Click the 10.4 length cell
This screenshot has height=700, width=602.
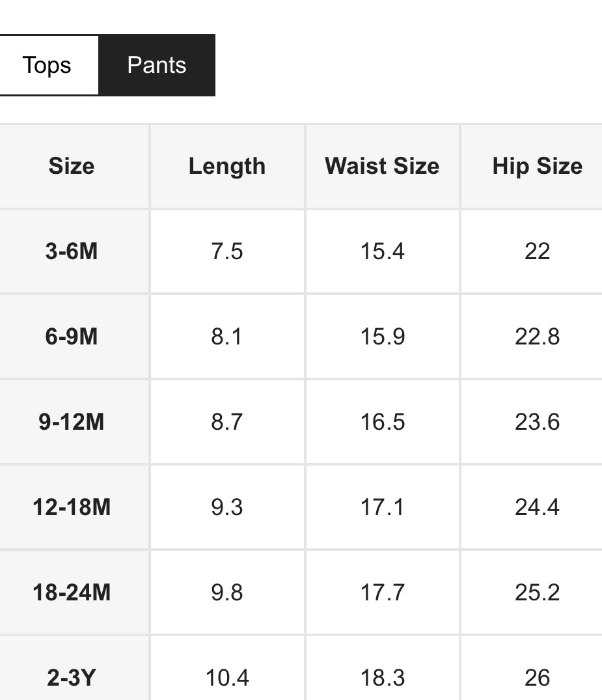pyautogui.click(x=227, y=678)
